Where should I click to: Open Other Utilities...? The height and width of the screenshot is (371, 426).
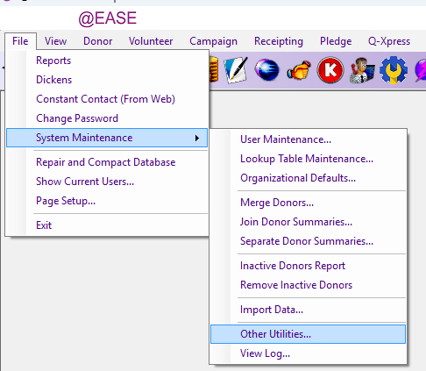(308, 334)
